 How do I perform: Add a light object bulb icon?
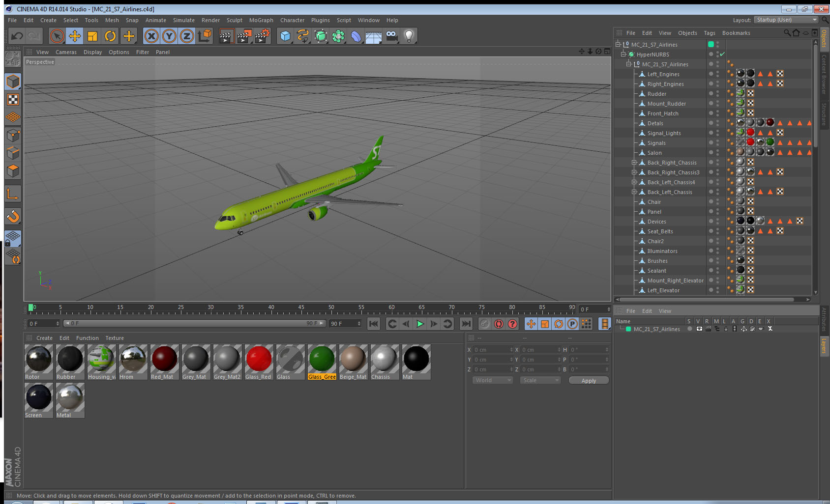pos(409,36)
